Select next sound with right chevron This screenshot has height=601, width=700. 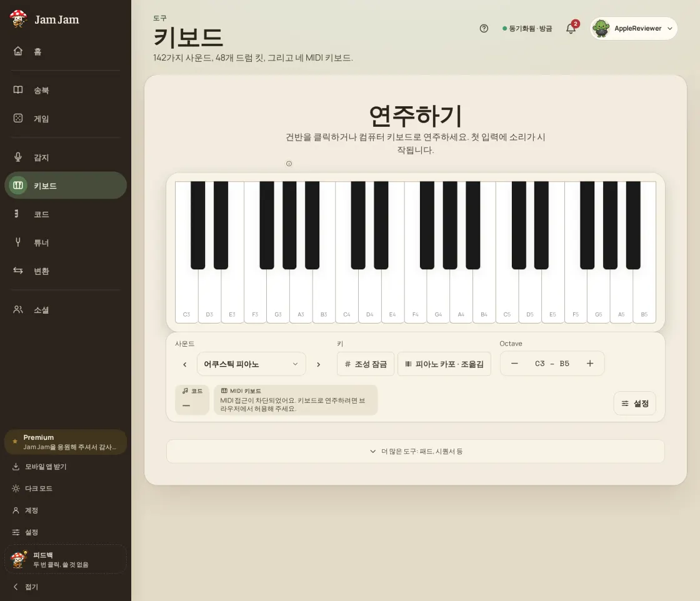tap(318, 364)
